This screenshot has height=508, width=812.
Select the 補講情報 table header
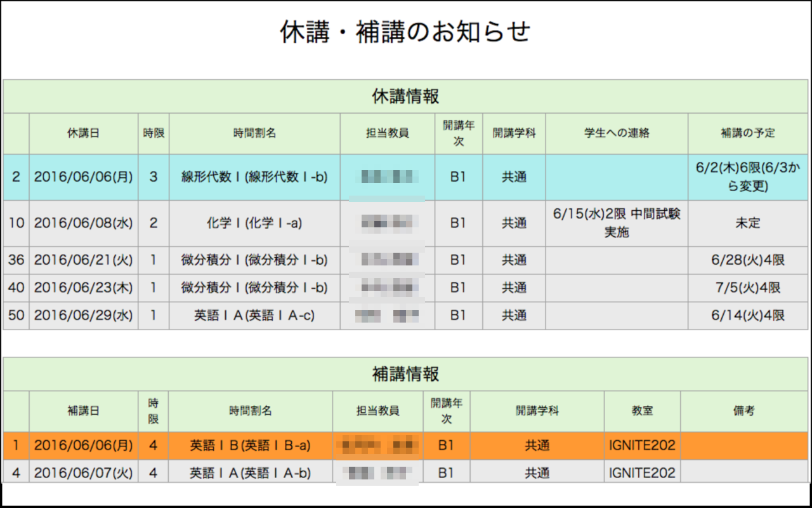[x=405, y=374]
